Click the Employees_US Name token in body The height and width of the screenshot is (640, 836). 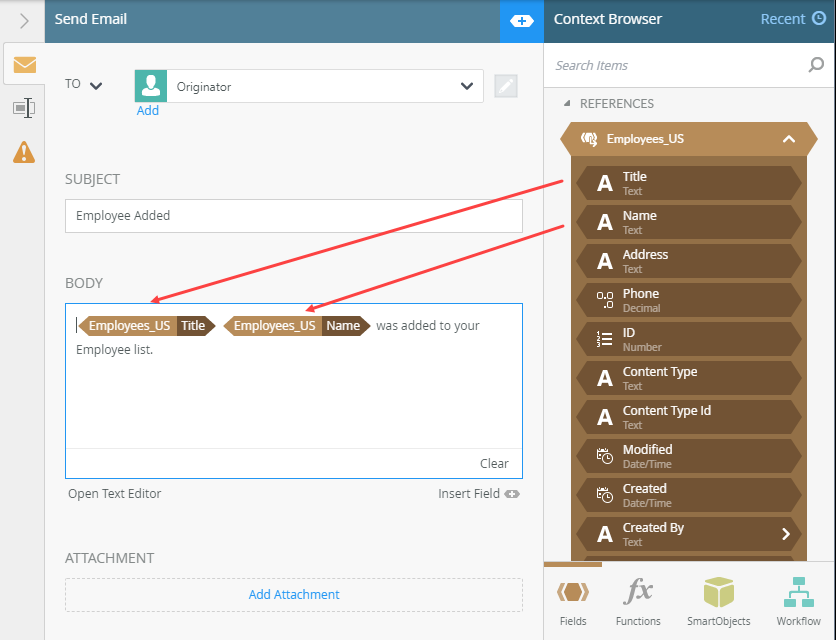[296, 326]
